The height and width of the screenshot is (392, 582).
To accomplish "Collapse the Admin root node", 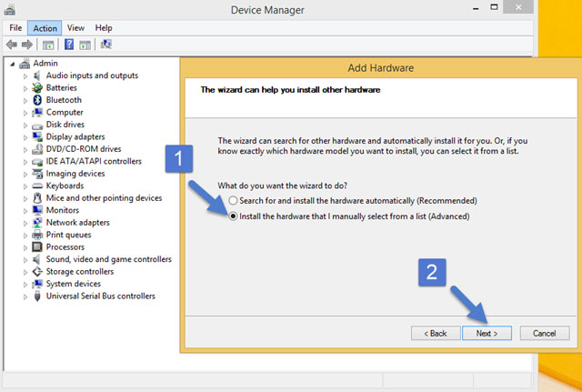I will [x=12, y=65].
